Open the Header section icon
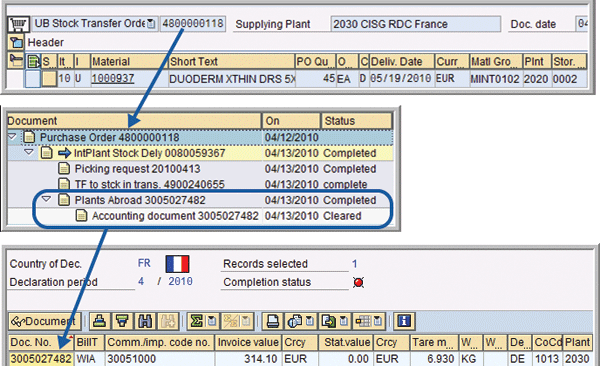 [x=16, y=42]
